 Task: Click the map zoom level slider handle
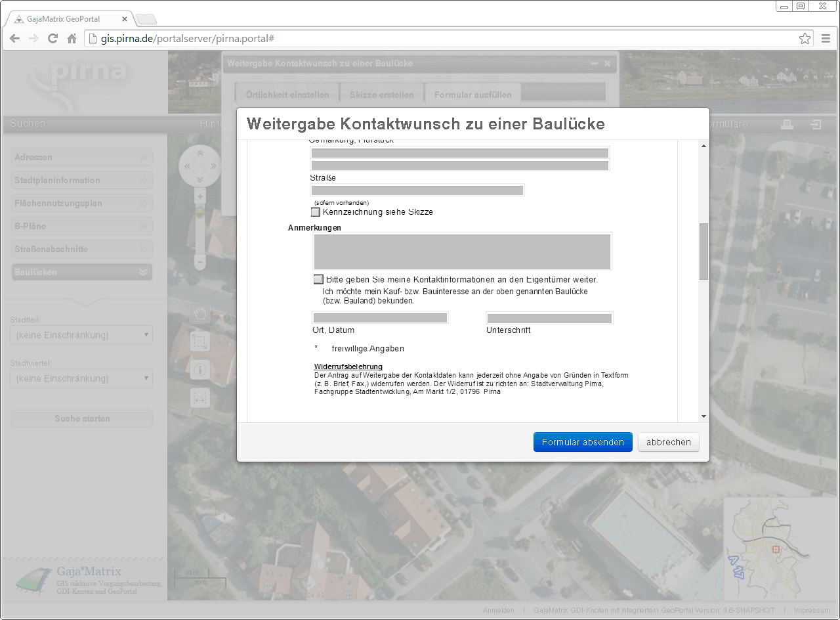pyautogui.click(x=200, y=211)
